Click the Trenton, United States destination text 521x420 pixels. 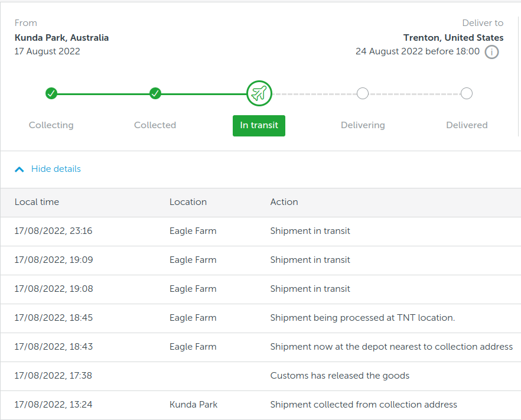pyautogui.click(x=453, y=38)
